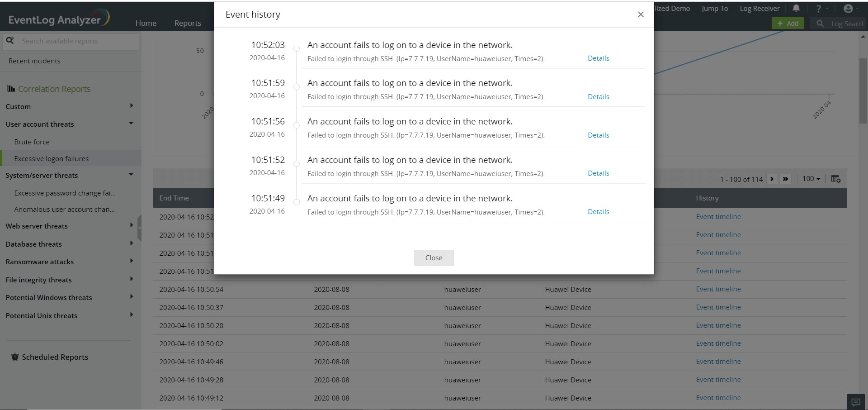The width and height of the screenshot is (868, 410).
Task: Click the notification bell icon
Action: pyautogui.click(x=796, y=9)
